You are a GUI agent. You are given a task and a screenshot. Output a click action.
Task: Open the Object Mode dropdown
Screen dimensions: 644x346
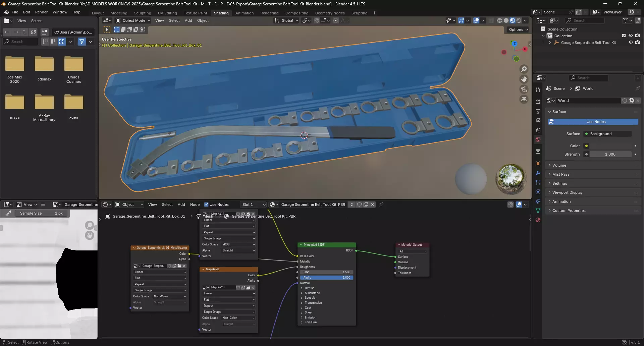(133, 20)
